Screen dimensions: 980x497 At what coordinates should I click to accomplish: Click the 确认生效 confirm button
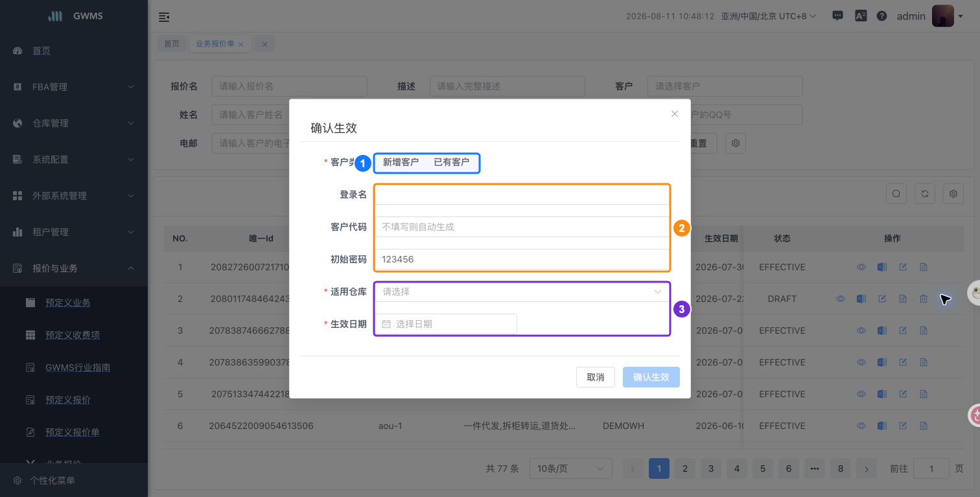[651, 377]
